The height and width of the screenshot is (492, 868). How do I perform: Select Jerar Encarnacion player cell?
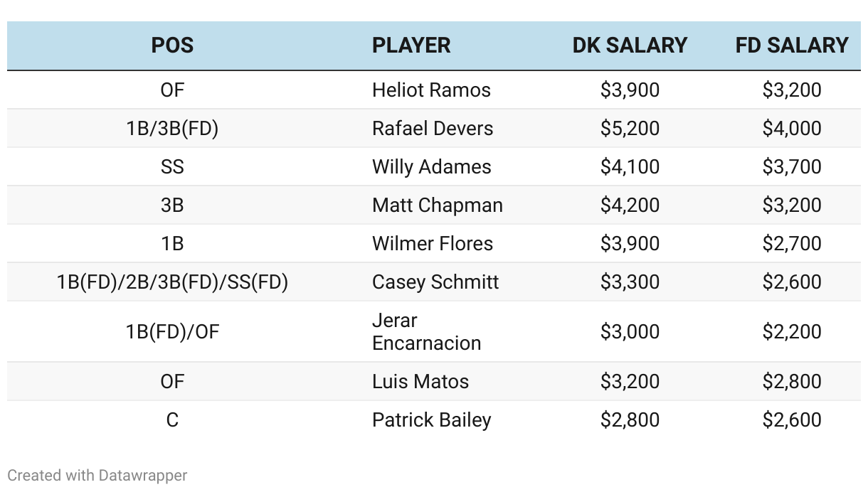[427, 332]
